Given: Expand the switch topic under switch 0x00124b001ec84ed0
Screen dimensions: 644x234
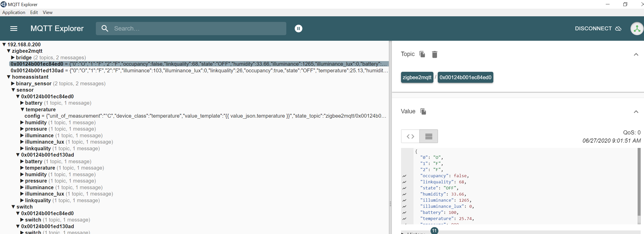Looking at the screenshot, I should tap(22, 220).
